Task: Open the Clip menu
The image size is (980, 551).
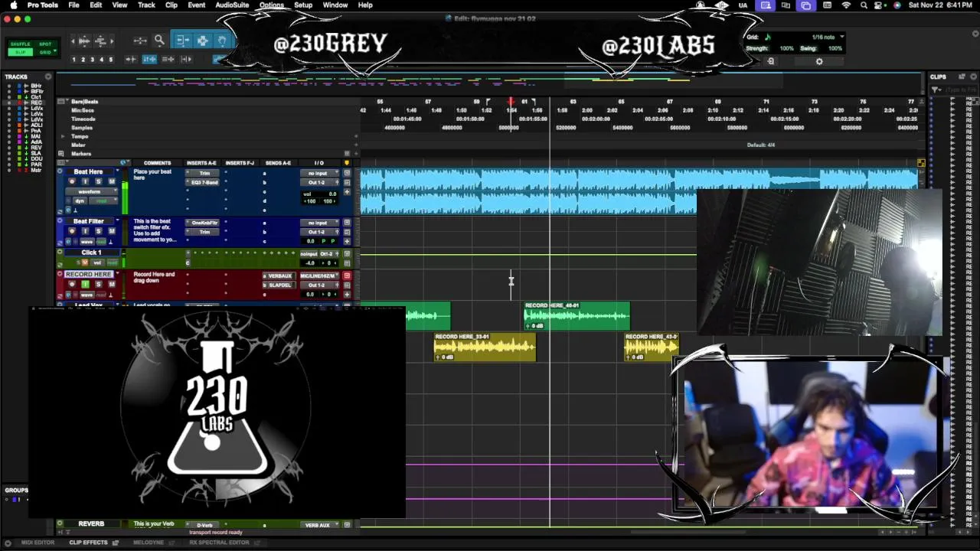Action: 171,5
